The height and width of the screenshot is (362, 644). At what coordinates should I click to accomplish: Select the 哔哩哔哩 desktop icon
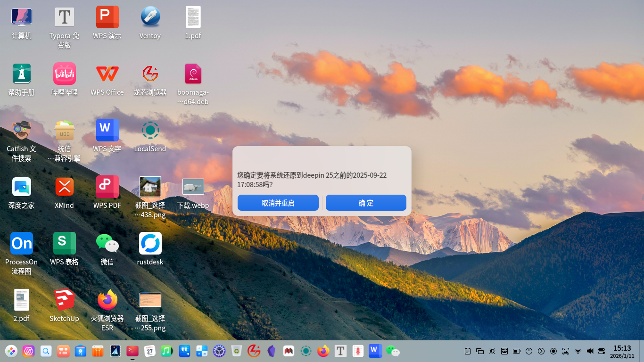[65, 80]
